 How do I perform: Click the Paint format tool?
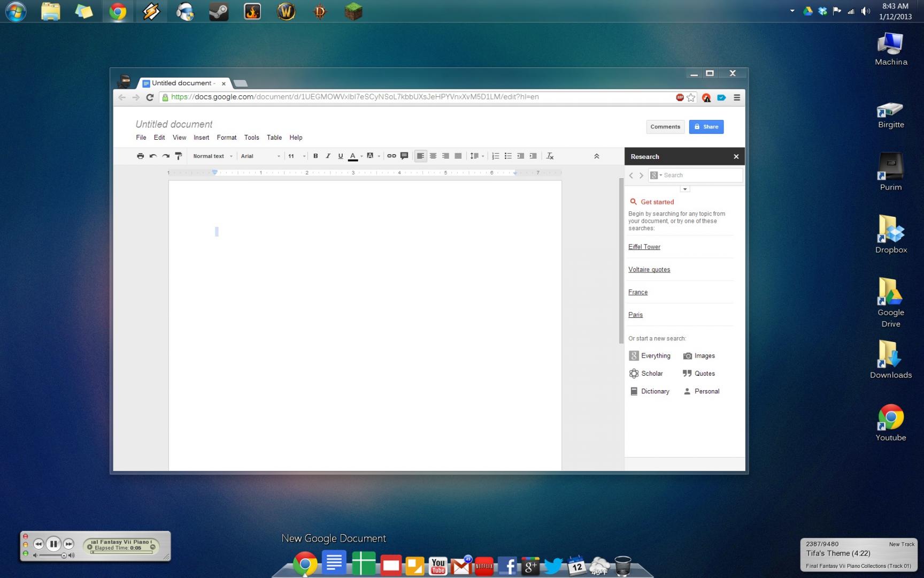(x=179, y=156)
